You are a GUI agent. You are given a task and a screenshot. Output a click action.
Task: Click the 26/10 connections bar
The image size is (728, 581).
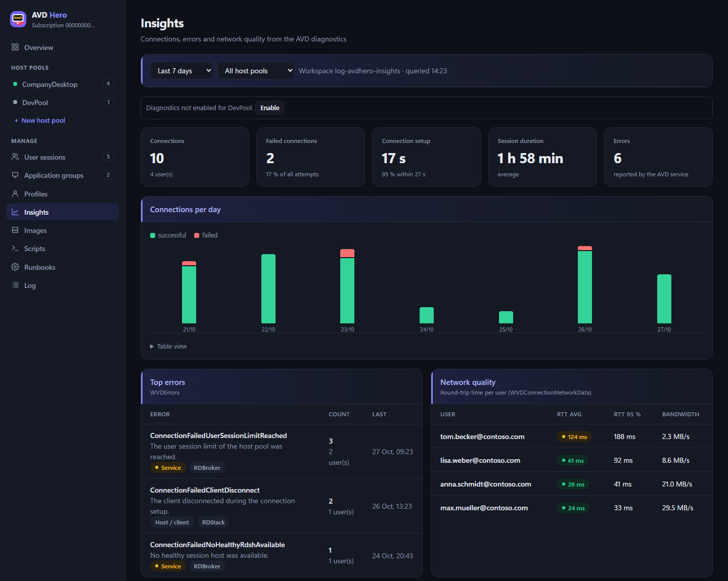[585, 284]
